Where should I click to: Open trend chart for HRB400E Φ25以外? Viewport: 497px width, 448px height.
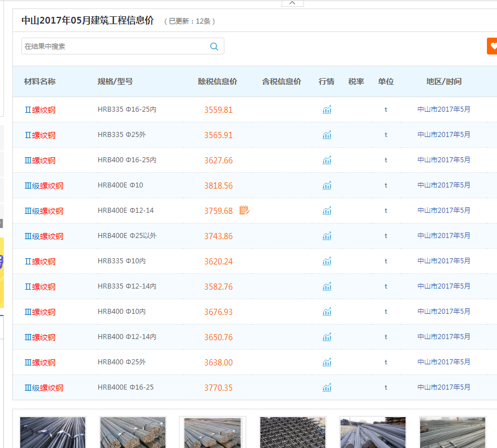(x=327, y=236)
